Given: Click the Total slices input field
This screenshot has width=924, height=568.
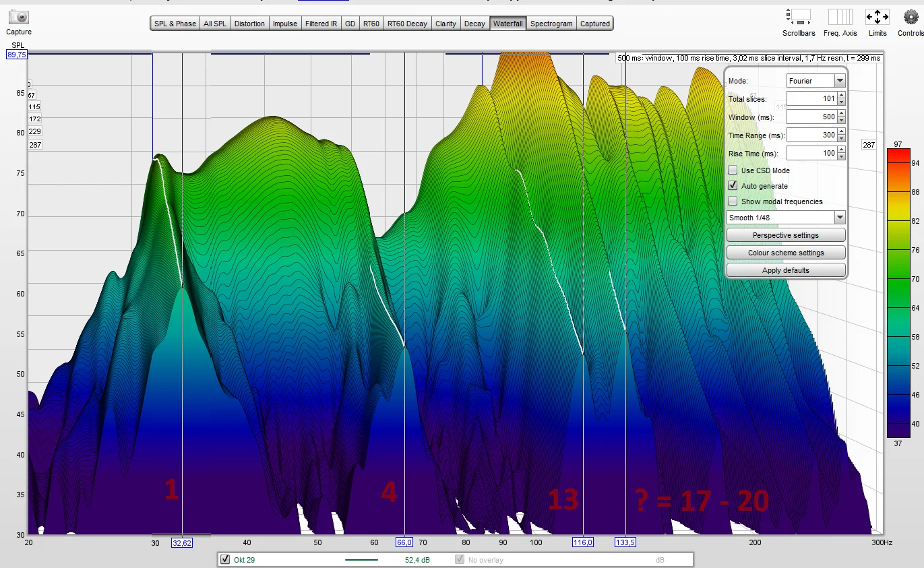Looking at the screenshot, I should 811,99.
